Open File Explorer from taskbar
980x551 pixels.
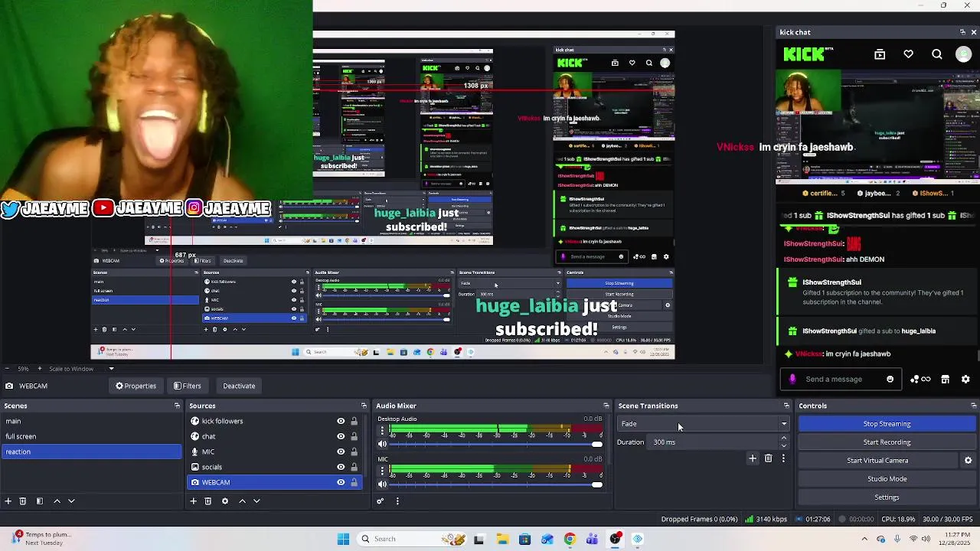click(502, 540)
